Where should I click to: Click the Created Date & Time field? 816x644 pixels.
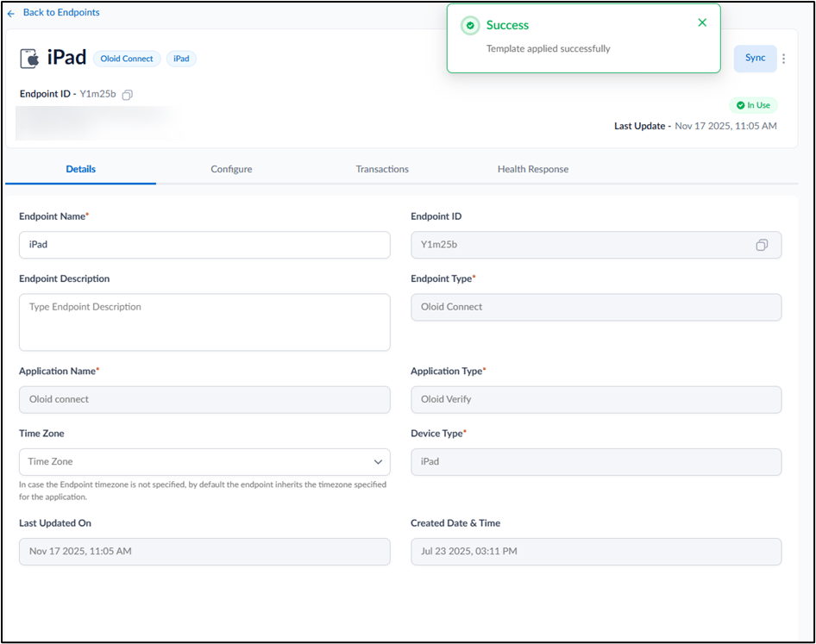click(596, 552)
